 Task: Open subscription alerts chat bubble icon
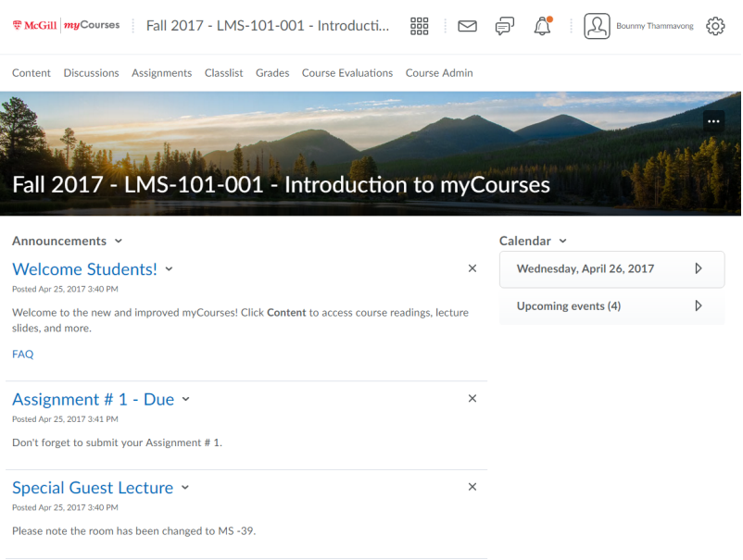click(x=504, y=26)
